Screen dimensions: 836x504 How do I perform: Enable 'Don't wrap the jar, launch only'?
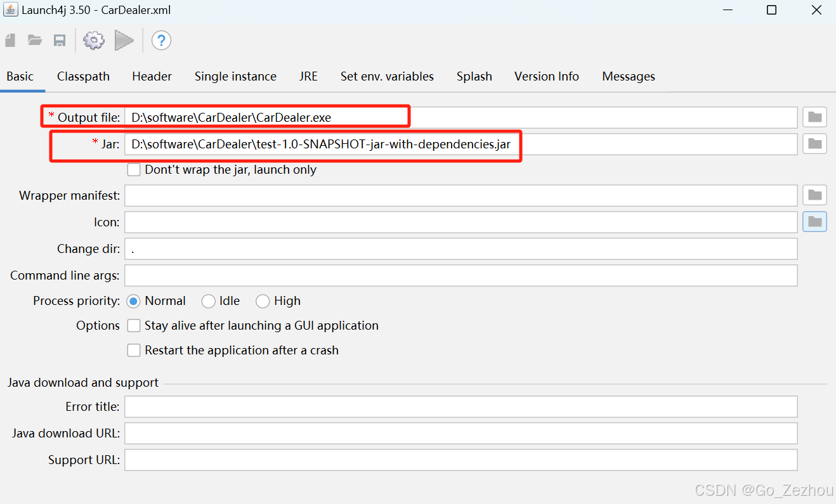click(134, 169)
